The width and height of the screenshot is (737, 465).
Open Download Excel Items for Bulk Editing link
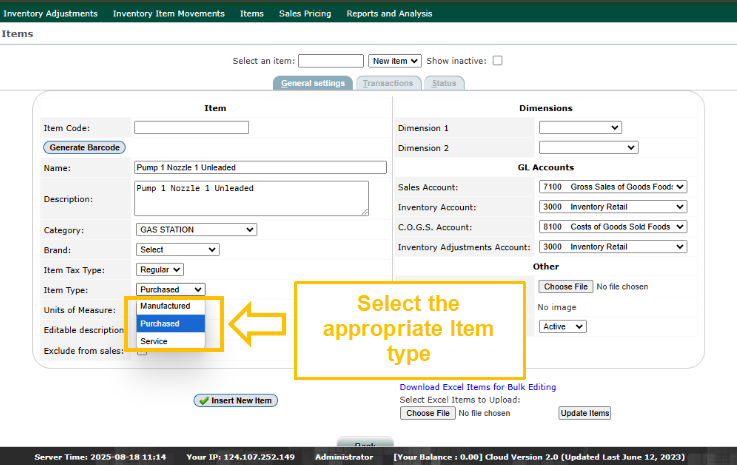pos(478,387)
